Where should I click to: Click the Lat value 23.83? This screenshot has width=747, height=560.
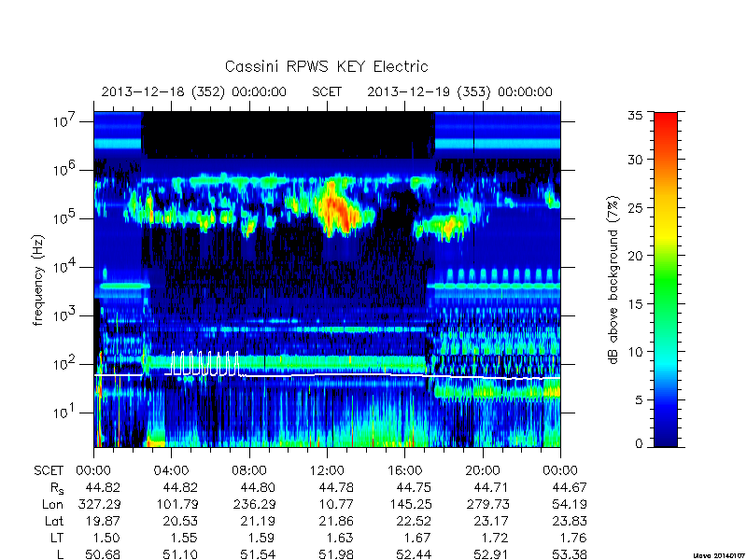[570, 521]
